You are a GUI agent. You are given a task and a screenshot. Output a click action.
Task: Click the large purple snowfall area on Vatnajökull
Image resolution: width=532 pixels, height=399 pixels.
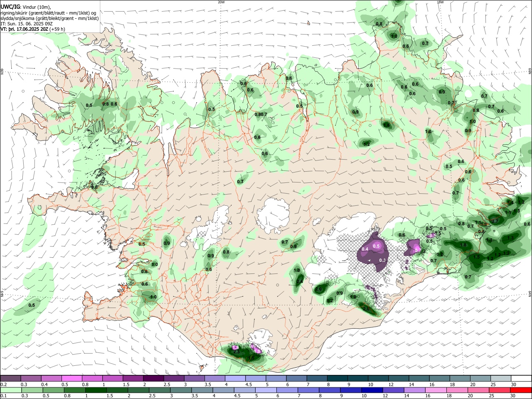373,254
